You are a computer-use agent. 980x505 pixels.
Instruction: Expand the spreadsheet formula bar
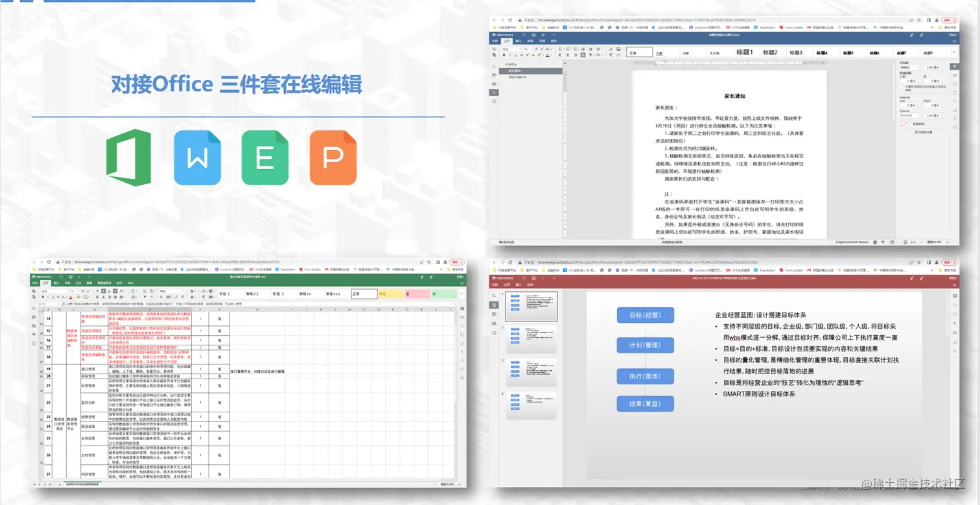tap(455, 304)
